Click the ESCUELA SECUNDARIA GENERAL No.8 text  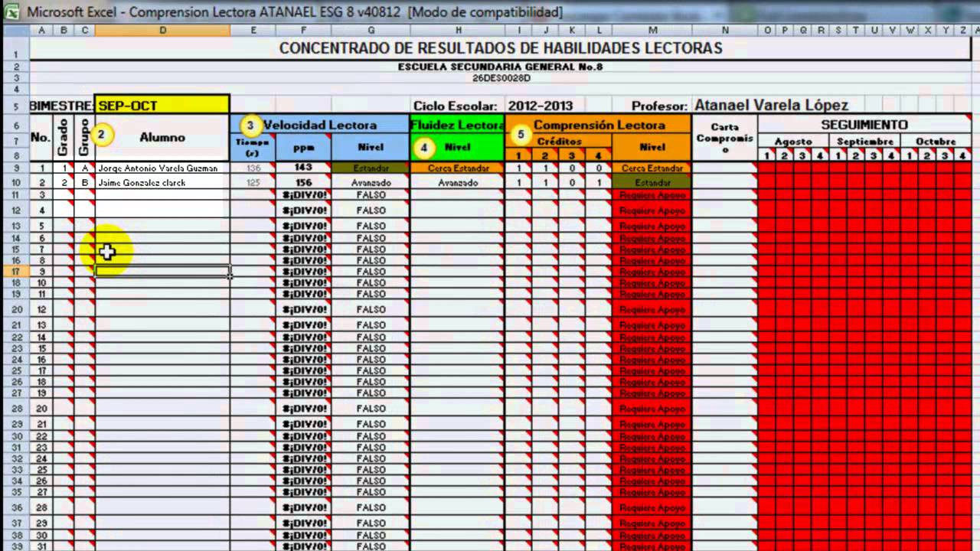point(501,67)
